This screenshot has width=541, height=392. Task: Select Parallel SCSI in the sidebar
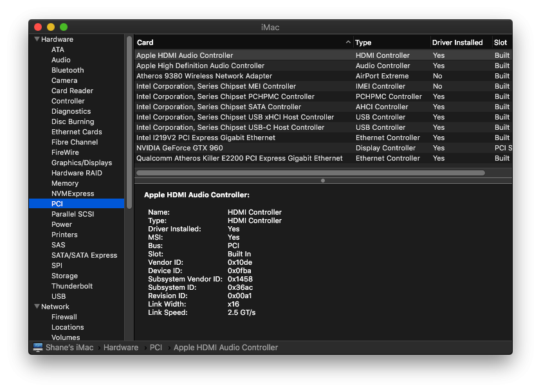(x=73, y=214)
